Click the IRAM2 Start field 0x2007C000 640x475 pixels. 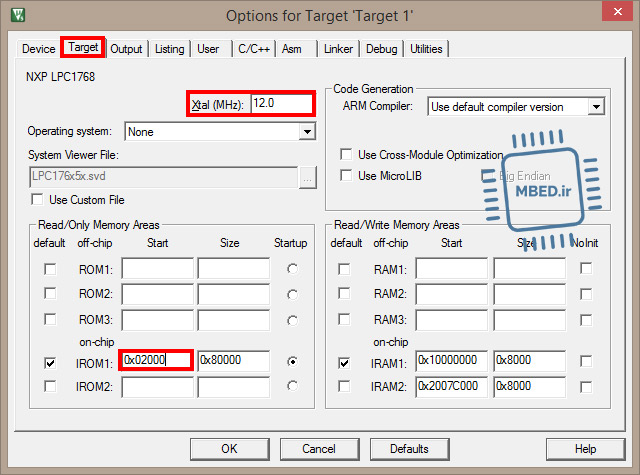452,386
